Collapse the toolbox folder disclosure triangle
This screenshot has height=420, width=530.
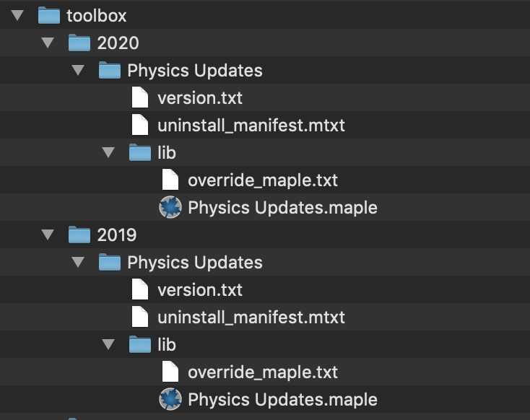coord(17,15)
